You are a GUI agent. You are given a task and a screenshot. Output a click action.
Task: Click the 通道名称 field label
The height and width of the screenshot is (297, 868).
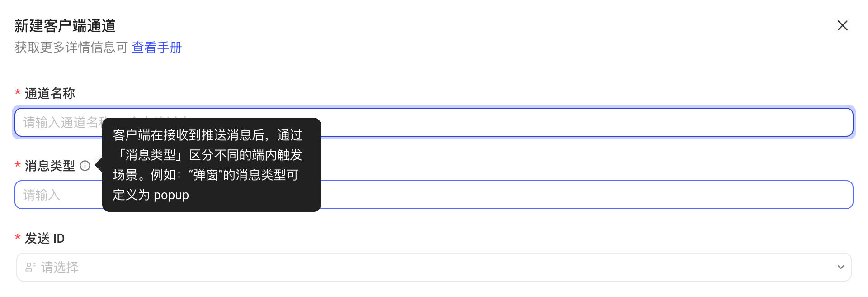click(x=50, y=93)
